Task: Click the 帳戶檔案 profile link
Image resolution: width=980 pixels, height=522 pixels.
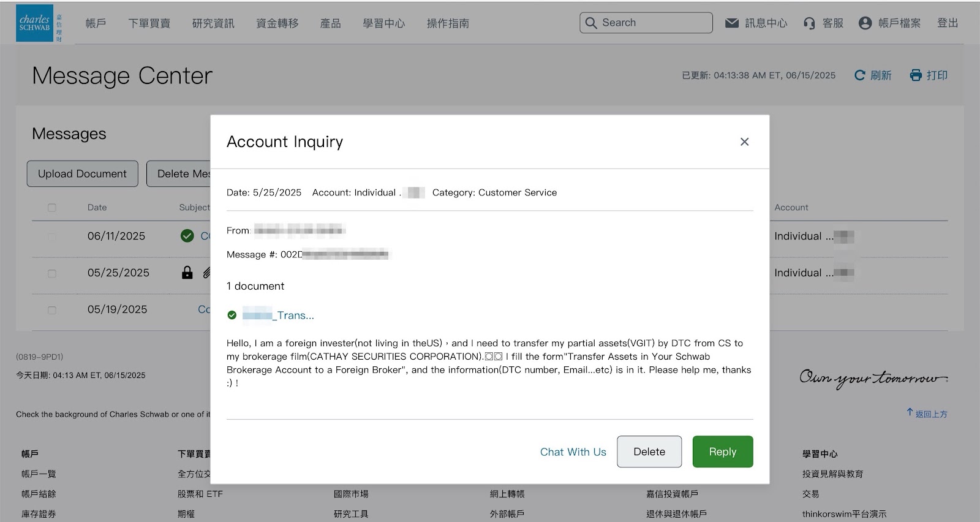Action: 899,23
